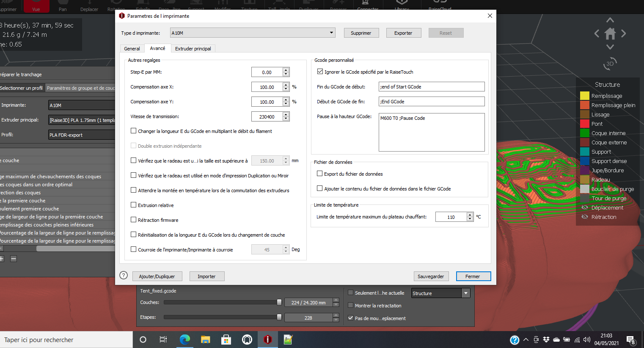Click the Couches layer slider handle
Screen dimensions: 644x348
click(x=279, y=302)
